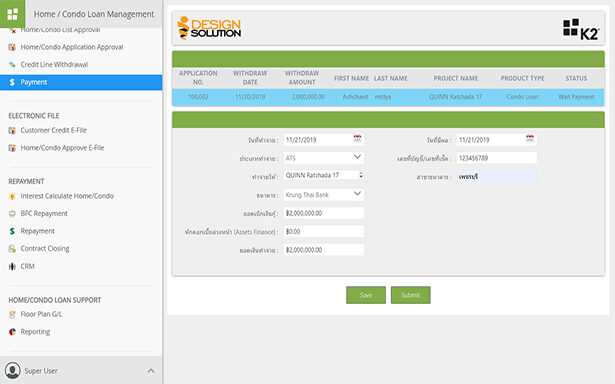Click the Reporting pie chart icon
This screenshot has height=384, width=615.
tap(12, 332)
